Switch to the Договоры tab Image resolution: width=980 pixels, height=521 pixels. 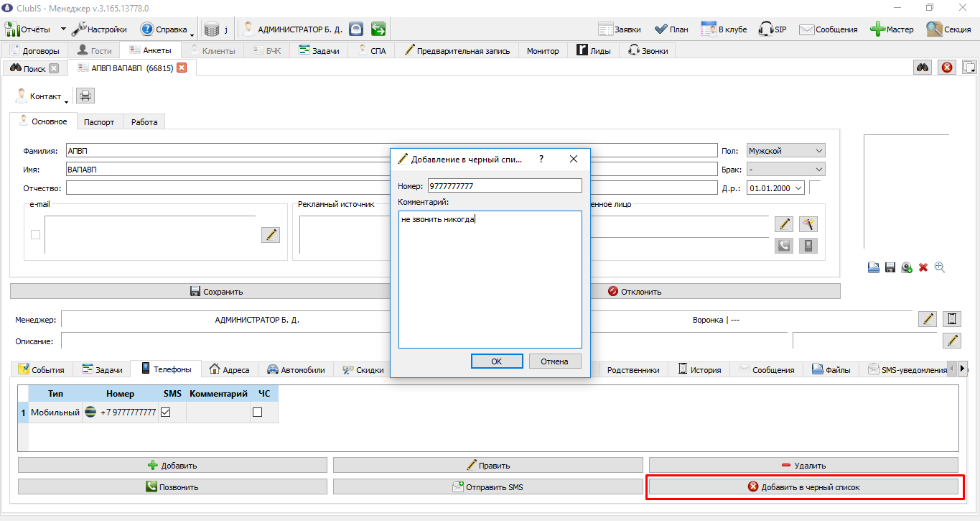tap(34, 50)
